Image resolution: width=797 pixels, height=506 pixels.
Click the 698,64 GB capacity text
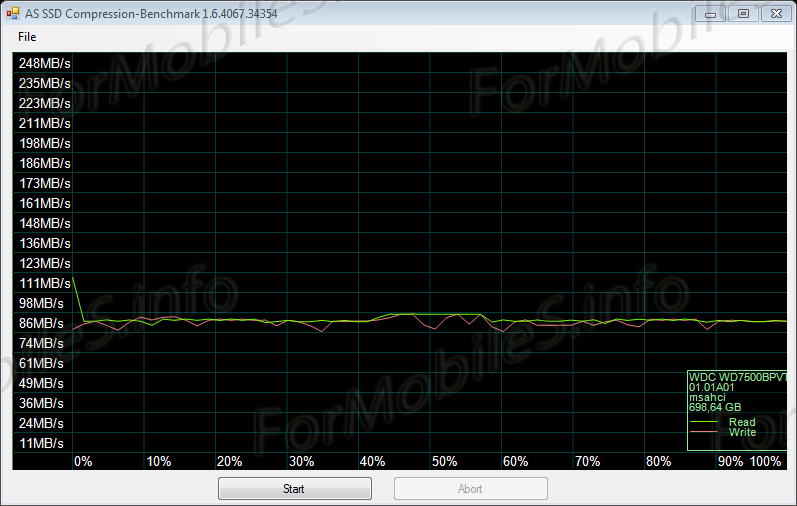click(715, 407)
